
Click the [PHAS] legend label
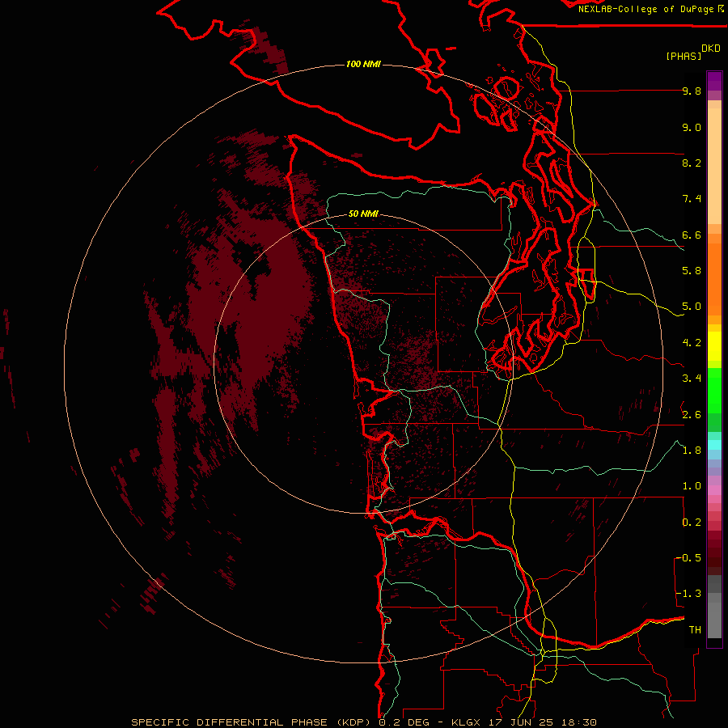[684, 56]
